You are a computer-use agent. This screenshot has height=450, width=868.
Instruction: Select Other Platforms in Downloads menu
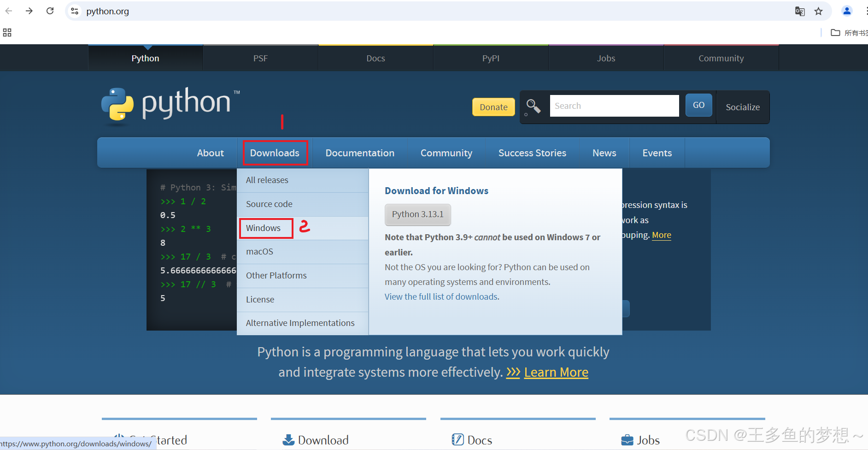pyautogui.click(x=303, y=276)
